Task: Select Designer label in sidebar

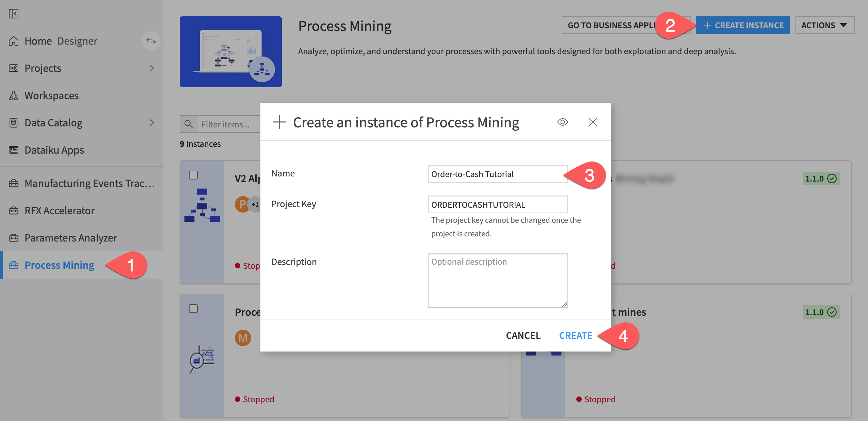Action: coord(77,41)
